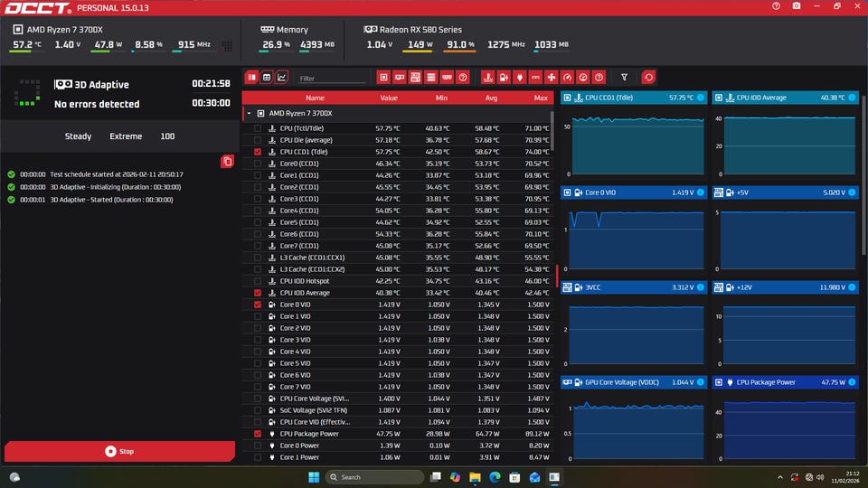Click the sensor table vertical scrollbar
Screen dimensions: 868x488
[x=552, y=130]
